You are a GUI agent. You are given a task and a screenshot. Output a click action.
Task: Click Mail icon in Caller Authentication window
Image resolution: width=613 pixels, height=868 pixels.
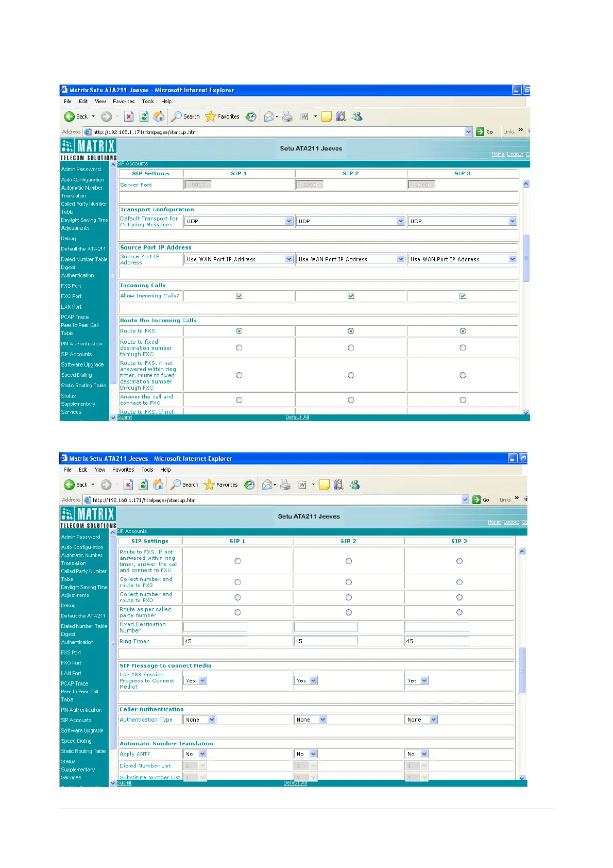267,485
